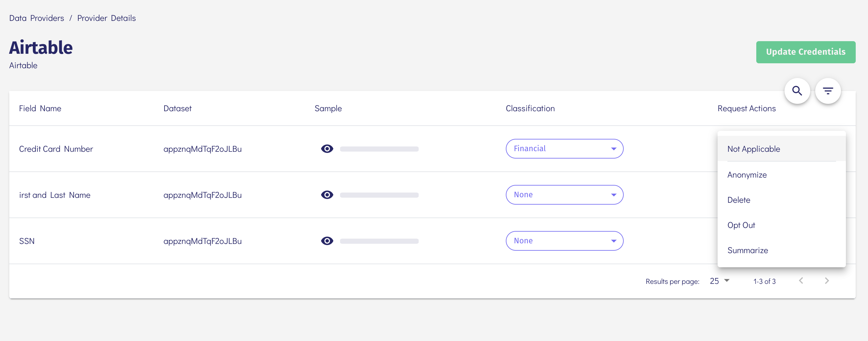Reveal sample for Credit Card Number
868x341 pixels.
[x=327, y=149]
